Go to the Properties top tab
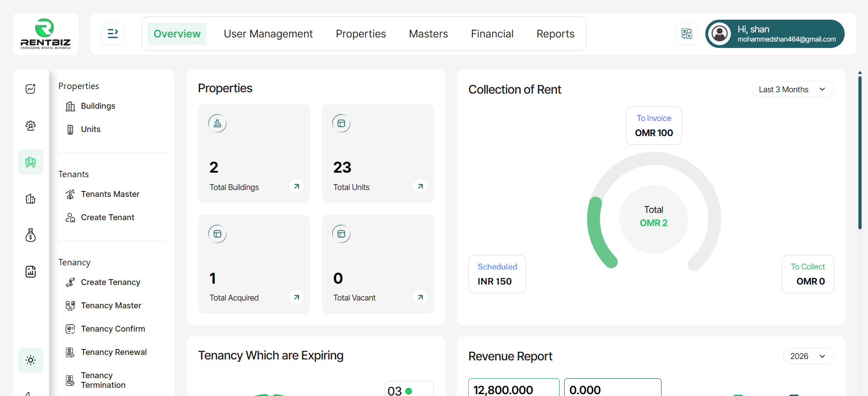The image size is (868, 396). [x=361, y=34]
